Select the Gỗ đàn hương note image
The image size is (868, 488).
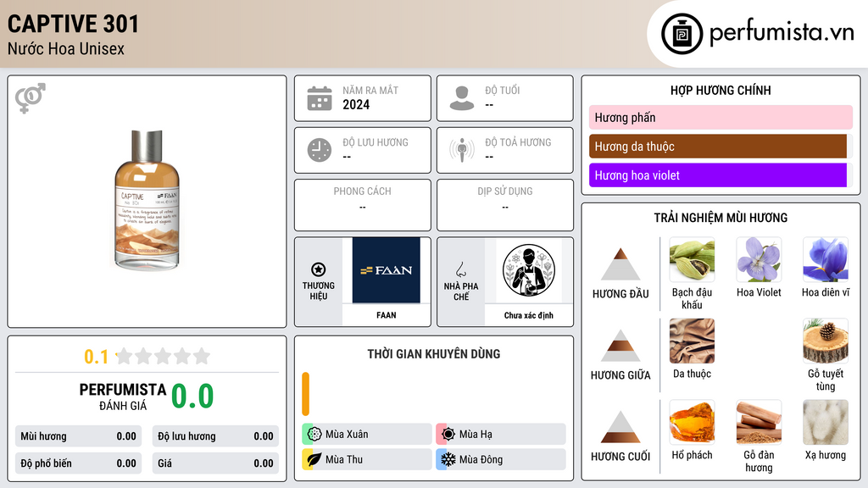pyautogui.click(x=759, y=422)
